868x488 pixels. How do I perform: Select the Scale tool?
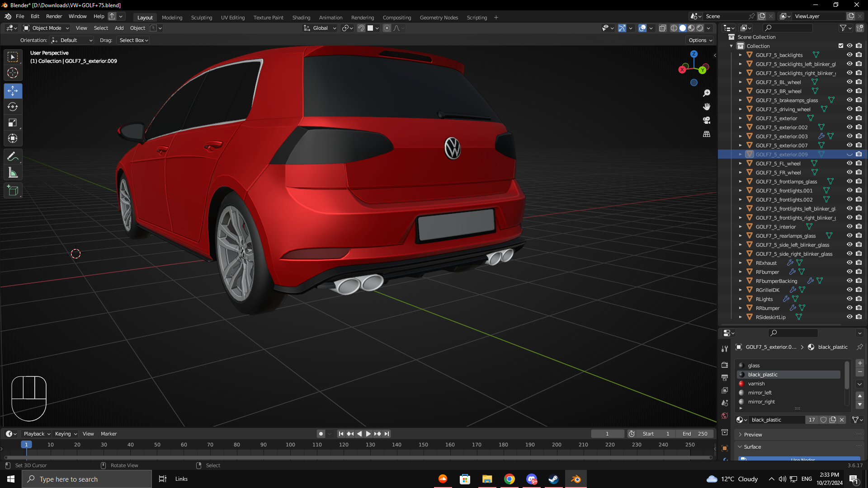[x=13, y=123]
